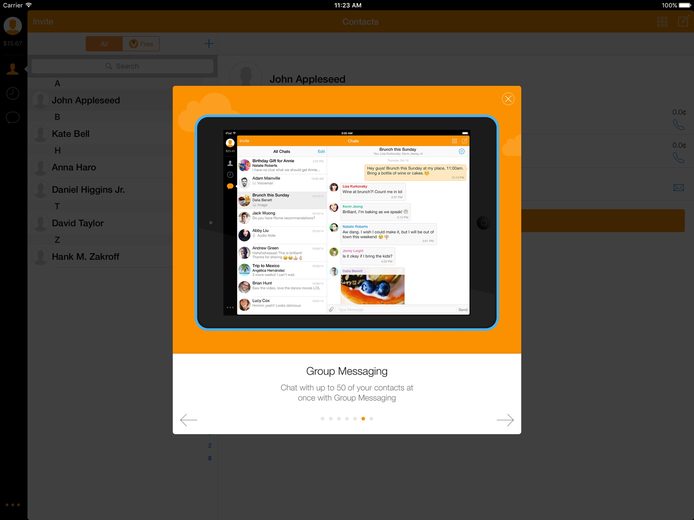Tap the John Appleseed detail header name
694x520 pixels.
point(308,79)
